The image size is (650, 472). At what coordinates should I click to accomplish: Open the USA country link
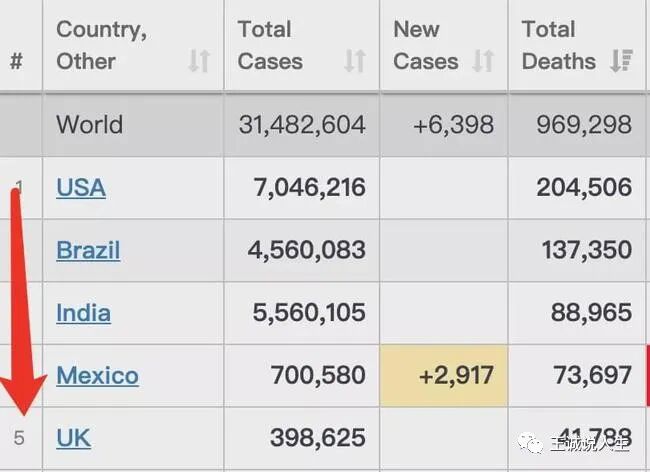point(81,187)
